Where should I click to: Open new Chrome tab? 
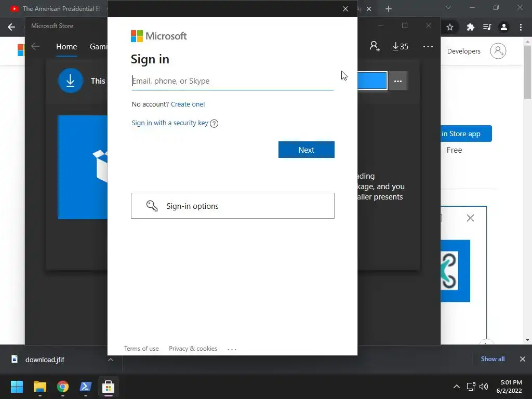pyautogui.click(x=389, y=9)
